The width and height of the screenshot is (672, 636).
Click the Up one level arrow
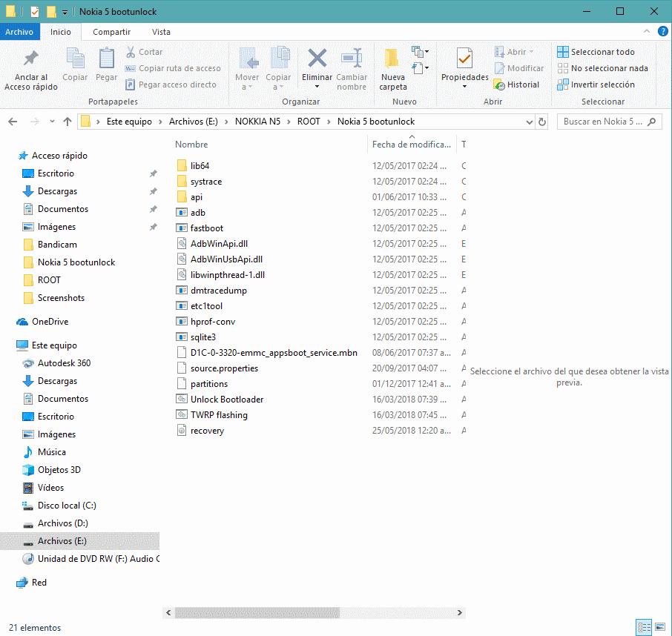(67, 122)
